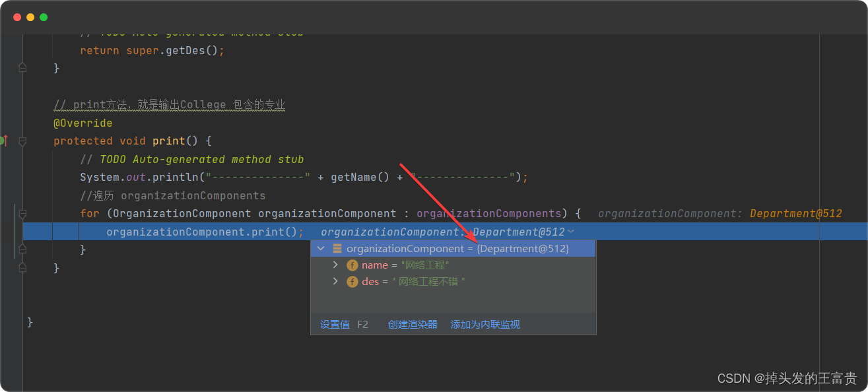Click the object icon beside organizationComponent row
Image resolution: width=868 pixels, height=392 pixels.
point(337,249)
